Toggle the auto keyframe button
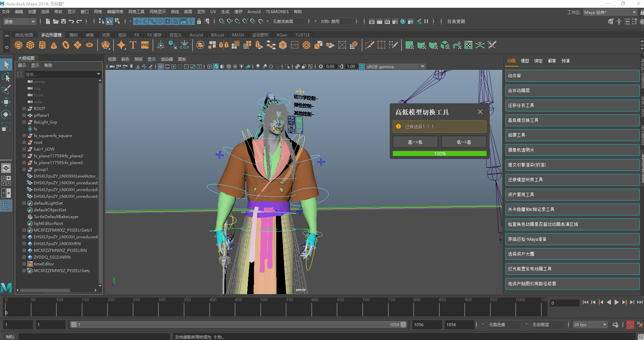The width and height of the screenshot is (644, 340). click(x=630, y=324)
